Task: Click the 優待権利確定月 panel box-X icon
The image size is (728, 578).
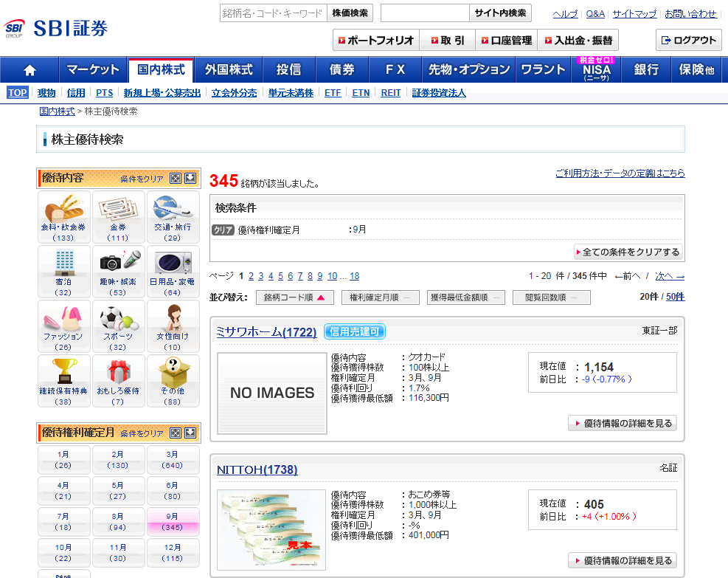Action: click(176, 433)
